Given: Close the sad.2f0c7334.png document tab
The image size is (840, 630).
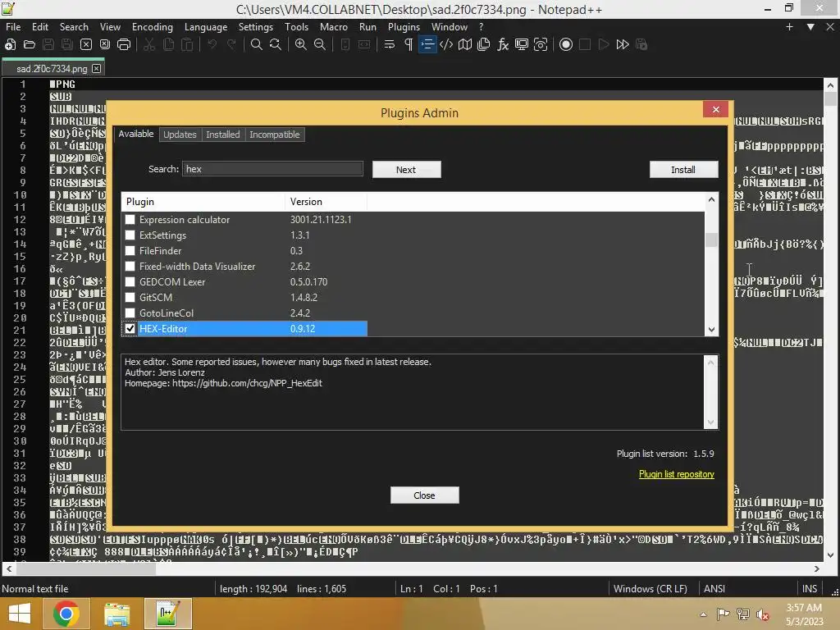Looking at the screenshot, I should click(96, 69).
